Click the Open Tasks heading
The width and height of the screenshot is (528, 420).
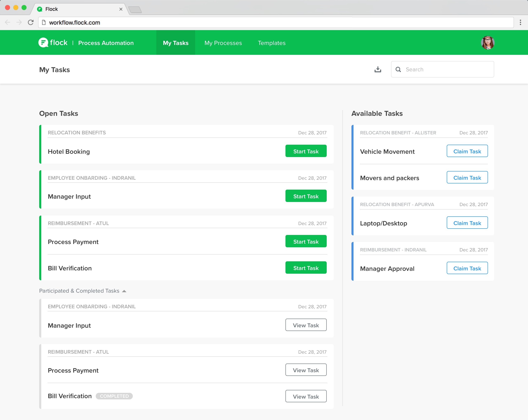tap(59, 114)
